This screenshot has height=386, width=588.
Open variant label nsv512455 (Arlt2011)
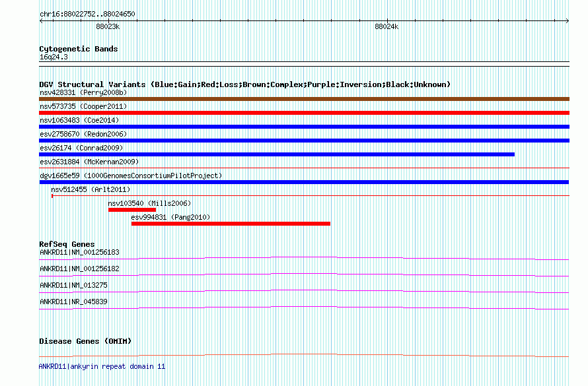(x=91, y=189)
